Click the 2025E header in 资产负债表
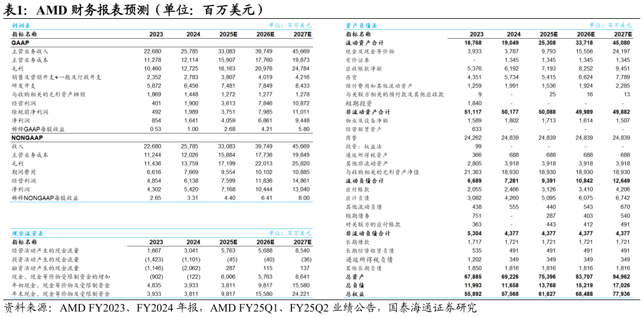 coord(549,34)
